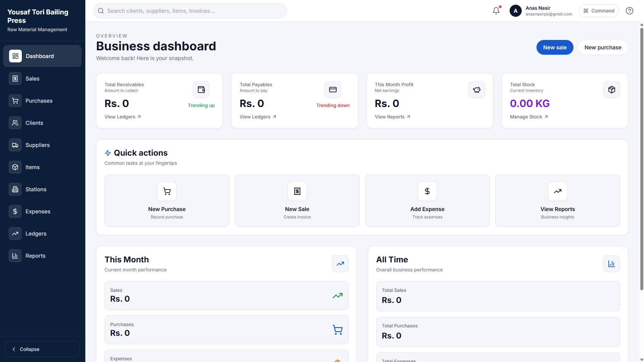Open the Command palette button
644x362 pixels.
(599, 11)
